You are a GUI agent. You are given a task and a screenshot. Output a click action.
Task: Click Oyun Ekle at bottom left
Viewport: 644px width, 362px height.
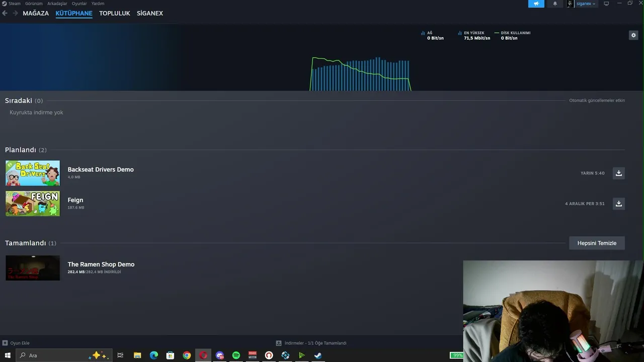tap(20, 343)
